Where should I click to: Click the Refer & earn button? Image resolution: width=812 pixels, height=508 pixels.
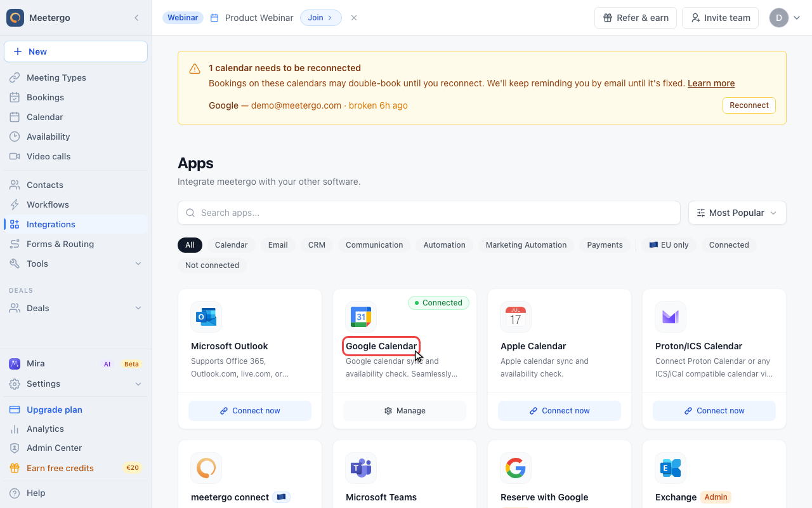tap(636, 18)
